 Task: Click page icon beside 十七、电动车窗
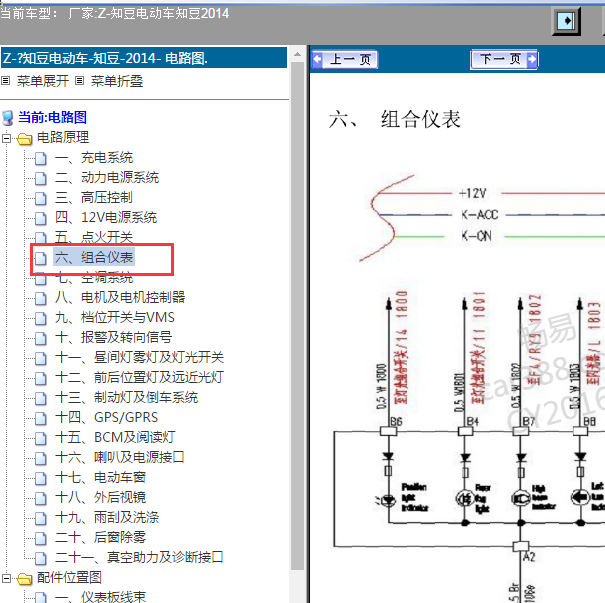(41, 479)
